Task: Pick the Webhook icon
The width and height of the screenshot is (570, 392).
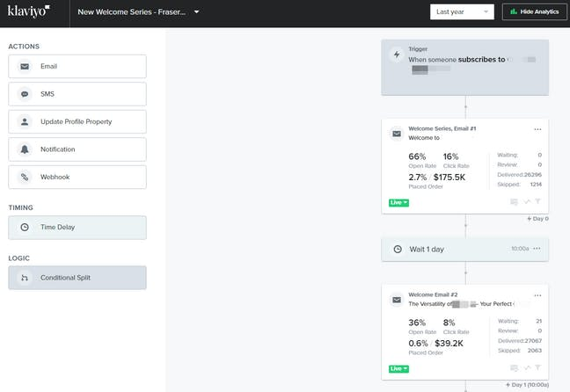Action: pyautogui.click(x=25, y=177)
